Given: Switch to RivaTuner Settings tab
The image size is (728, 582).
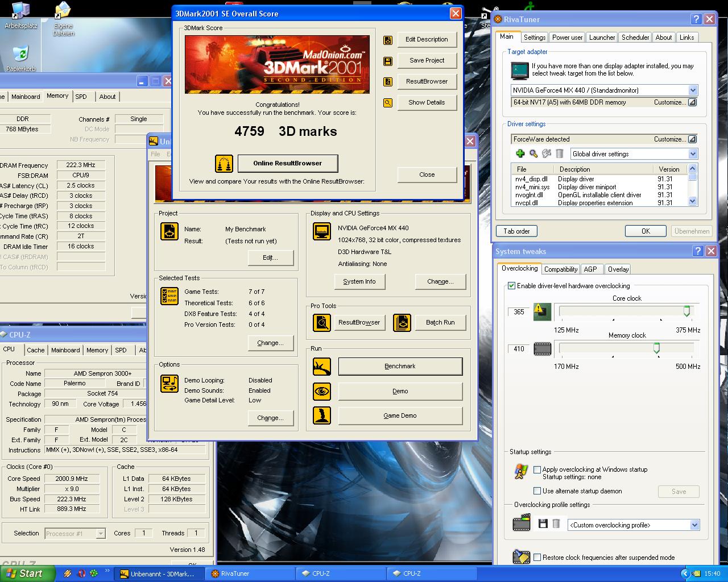Looking at the screenshot, I should click(x=535, y=38).
